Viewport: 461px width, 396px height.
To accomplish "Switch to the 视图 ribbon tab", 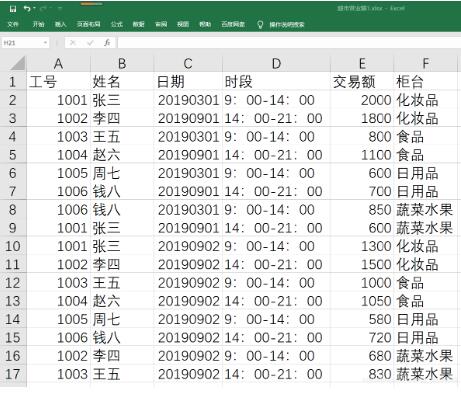I will pos(183,24).
